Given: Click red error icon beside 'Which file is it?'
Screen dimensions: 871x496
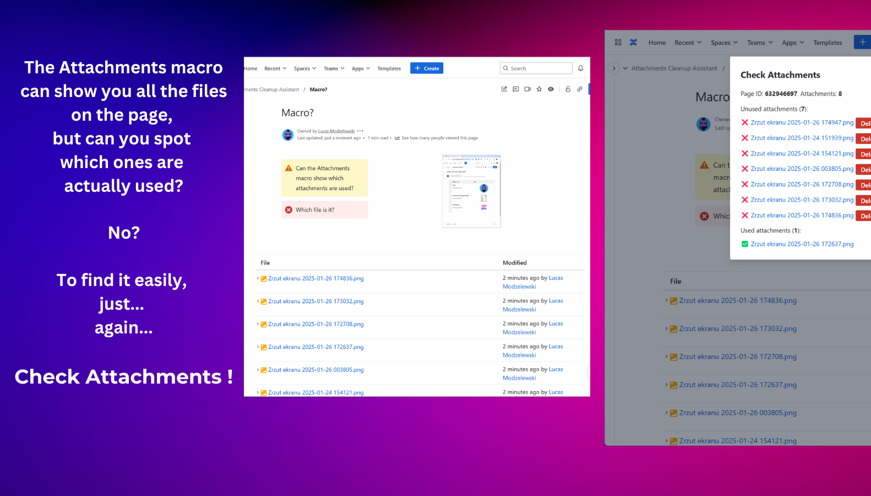Looking at the screenshot, I should tap(288, 209).
